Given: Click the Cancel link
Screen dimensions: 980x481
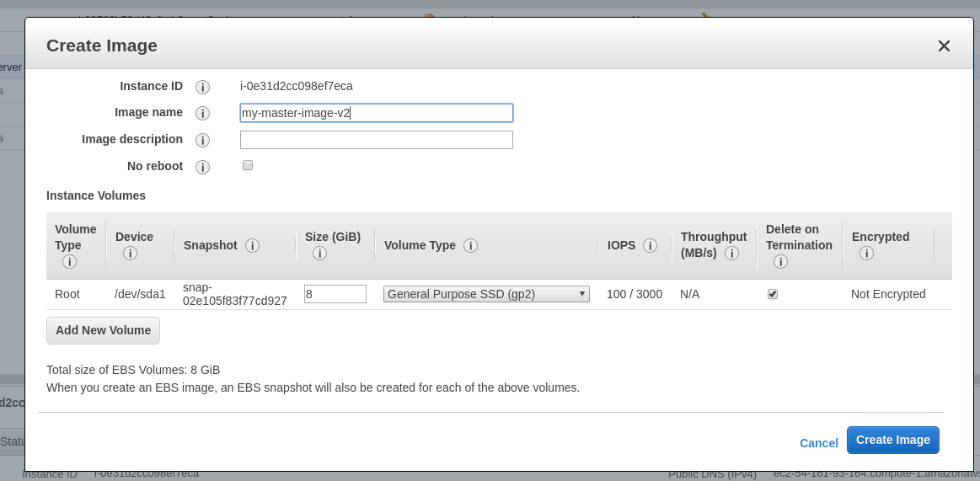Looking at the screenshot, I should tap(818, 443).
